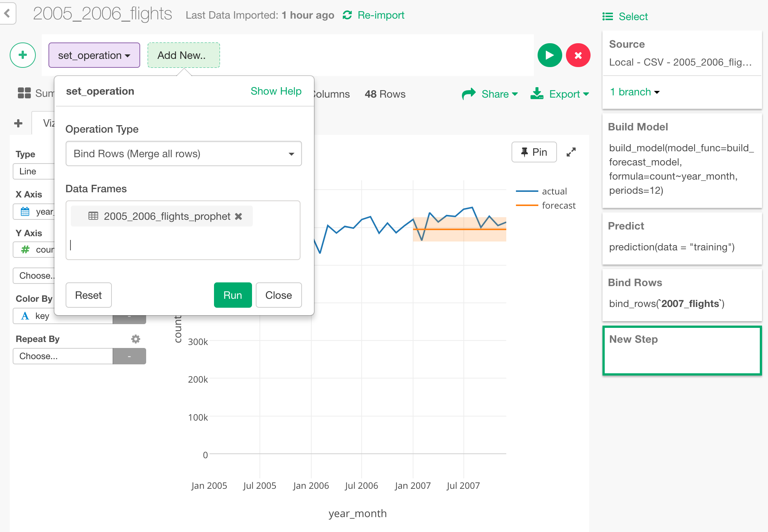768x532 pixels.
Task: Open Operation Type Bind Rows dropdown
Action: click(184, 153)
